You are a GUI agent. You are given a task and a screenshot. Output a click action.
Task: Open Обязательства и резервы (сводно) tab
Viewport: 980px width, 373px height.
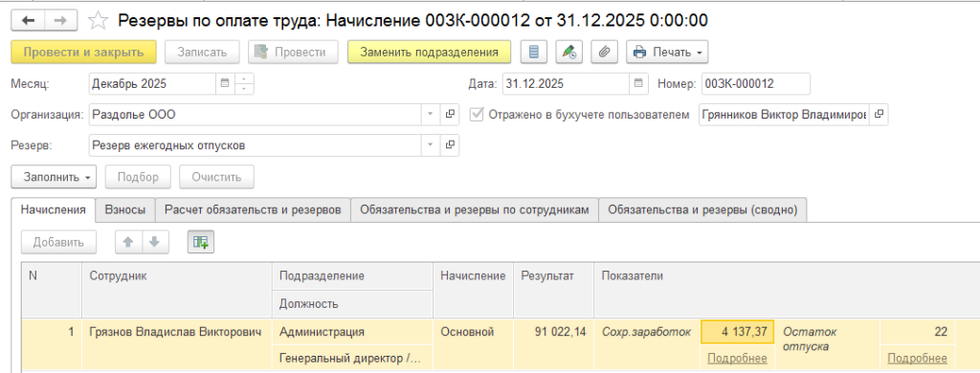[703, 210]
